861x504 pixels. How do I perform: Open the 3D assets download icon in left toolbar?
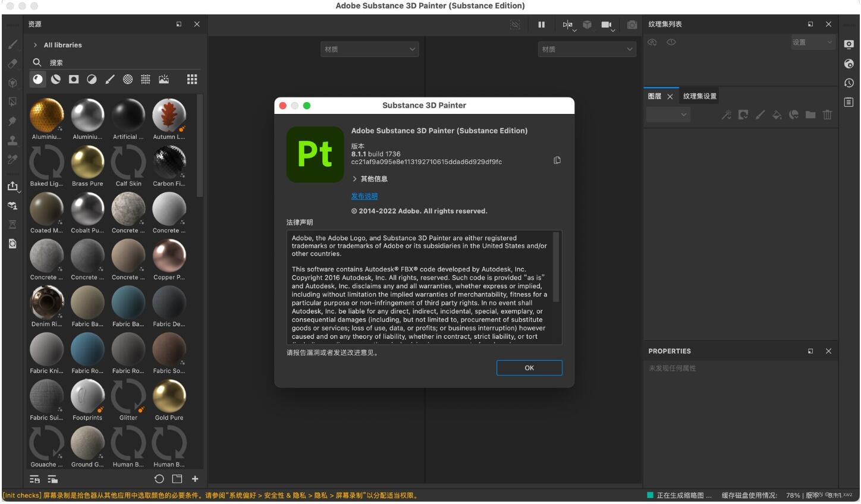(x=12, y=206)
